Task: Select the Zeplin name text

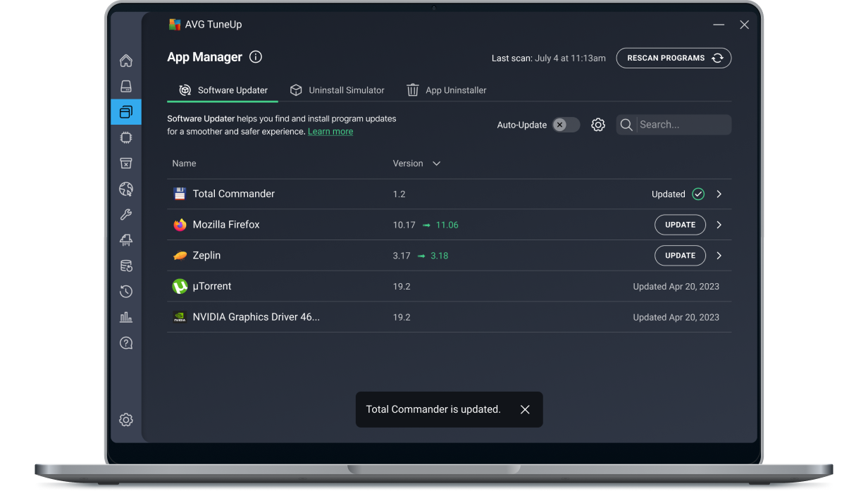Action: [206, 256]
